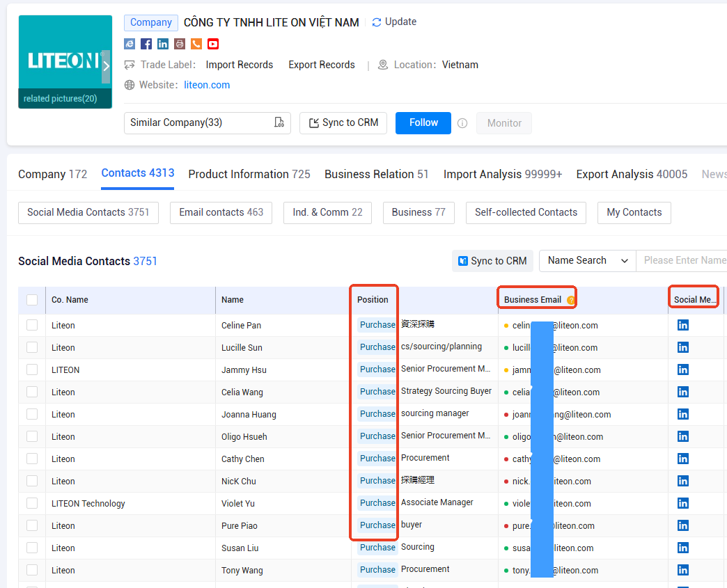Tick the checkbox for Lucille Sun
This screenshot has height=588, width=727.
(32, 347)
